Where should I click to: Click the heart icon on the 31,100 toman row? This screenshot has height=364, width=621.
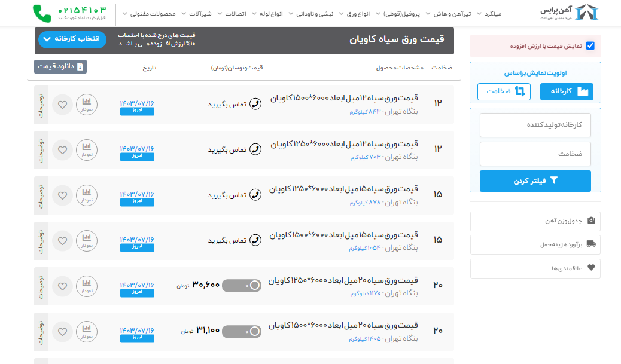[x=62, y=332]
